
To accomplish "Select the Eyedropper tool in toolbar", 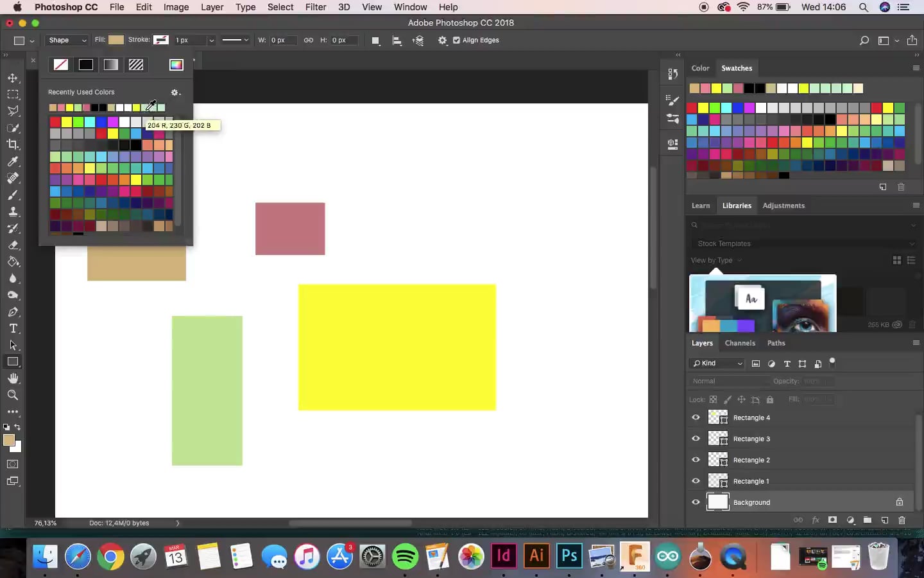I will [13, 161].
